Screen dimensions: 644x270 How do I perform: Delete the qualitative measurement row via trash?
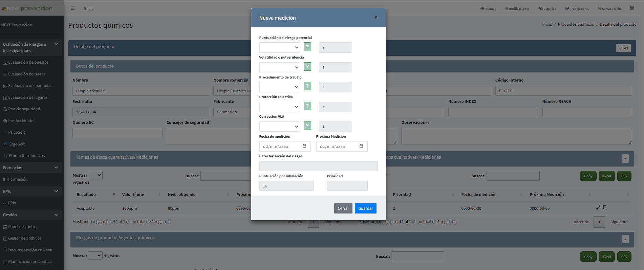(x=605, y=207)
